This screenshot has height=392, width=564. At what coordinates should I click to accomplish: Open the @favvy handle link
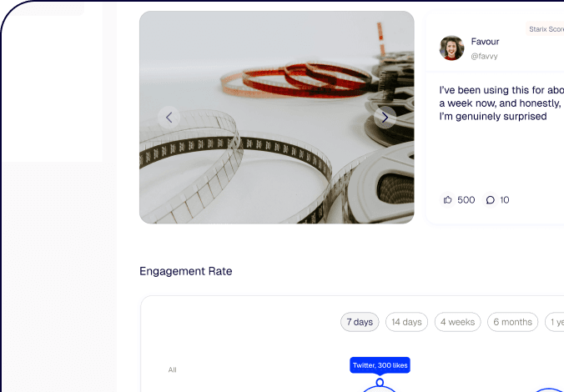(x=485, y=57)
